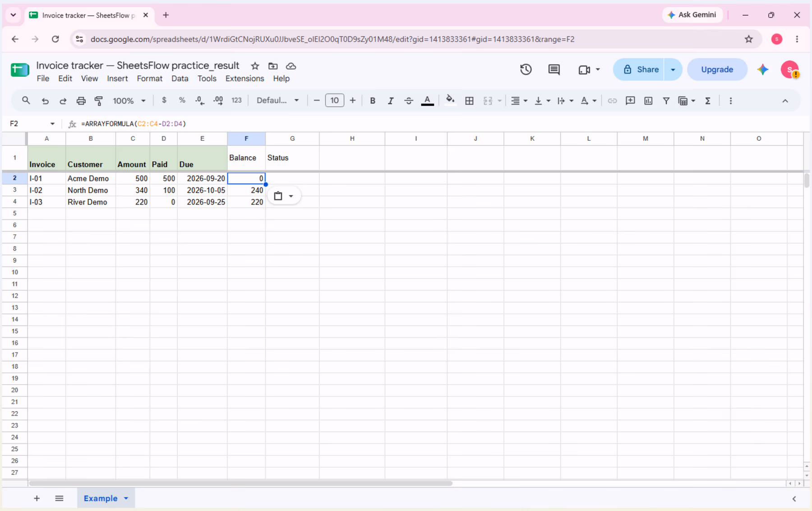Insert a chart
This screenshot has width=812, height=511.
tap(648, 101)
